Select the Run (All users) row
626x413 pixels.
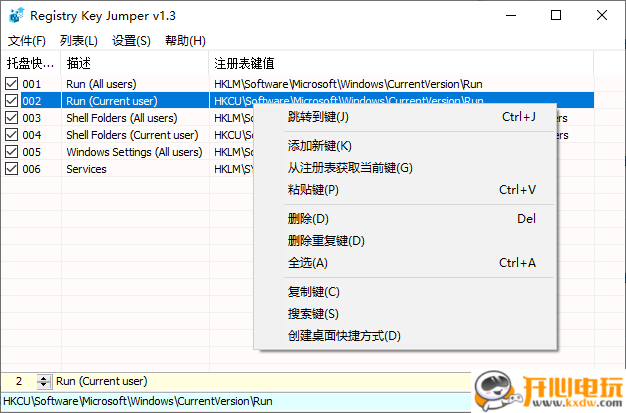(298, 84)
